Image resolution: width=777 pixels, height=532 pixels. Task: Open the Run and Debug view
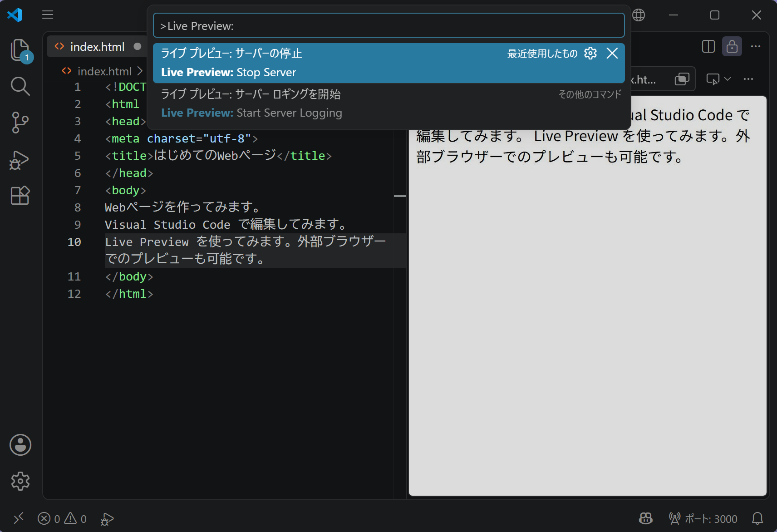(20, 160)
